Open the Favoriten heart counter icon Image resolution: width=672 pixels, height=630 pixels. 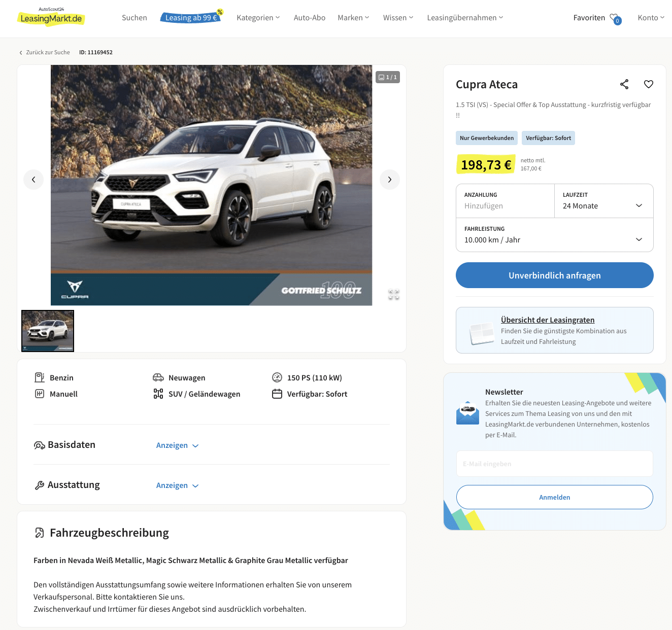pos(615,19)
